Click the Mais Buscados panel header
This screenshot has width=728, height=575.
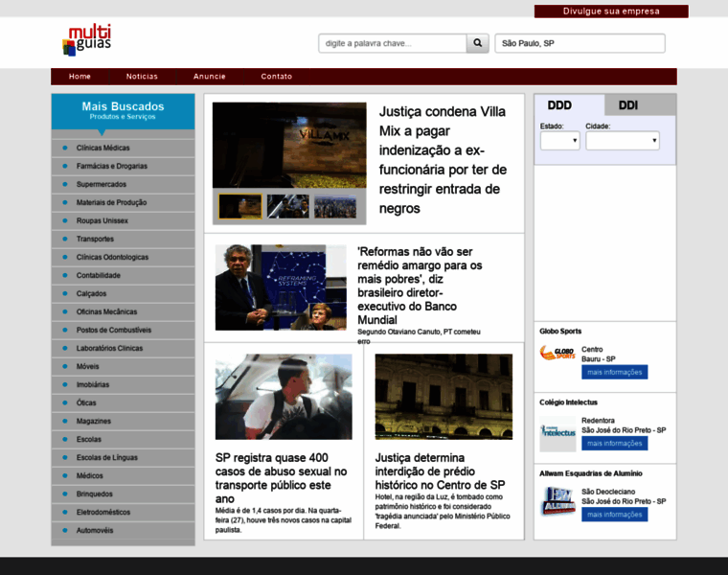(123, 111)
